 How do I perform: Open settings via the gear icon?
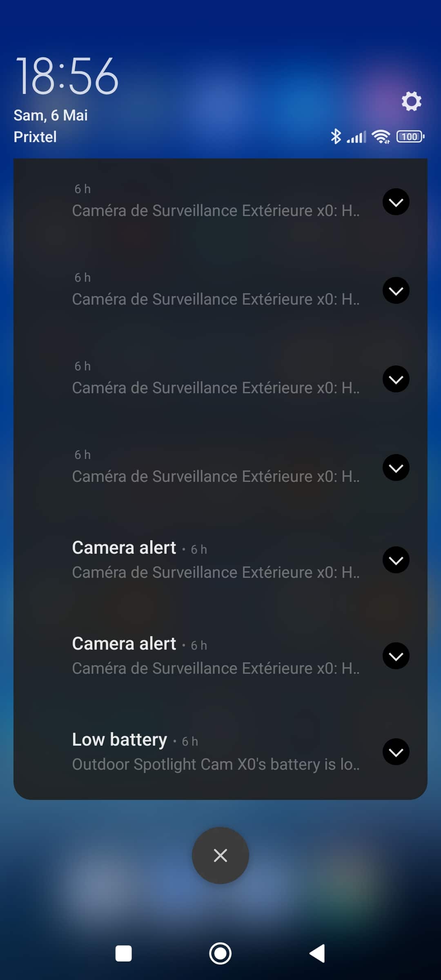[411, 101]
